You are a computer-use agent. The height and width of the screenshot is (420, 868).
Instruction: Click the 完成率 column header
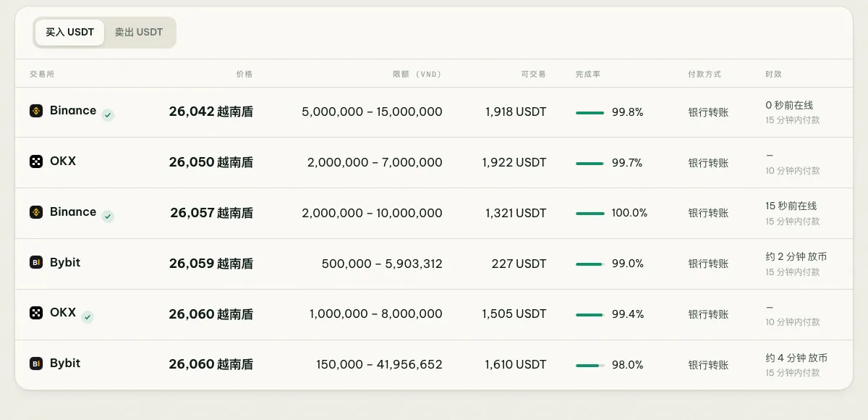(x=588, y=74)
